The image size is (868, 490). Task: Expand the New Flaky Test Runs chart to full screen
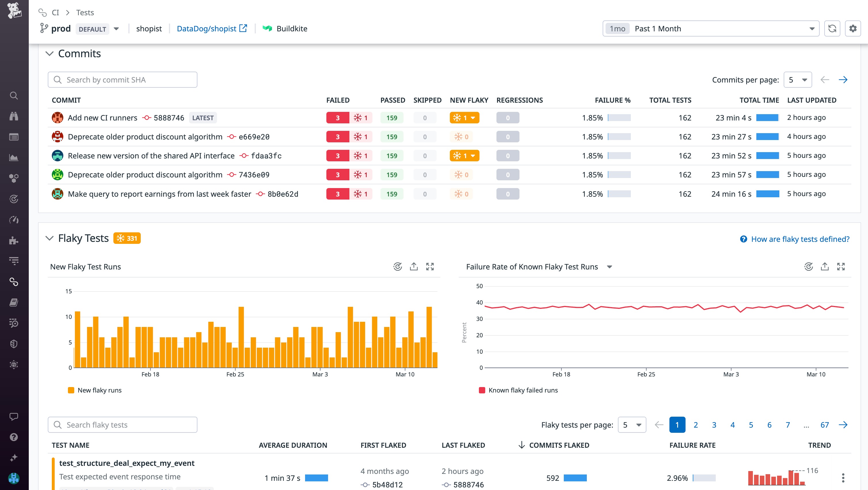430,266
